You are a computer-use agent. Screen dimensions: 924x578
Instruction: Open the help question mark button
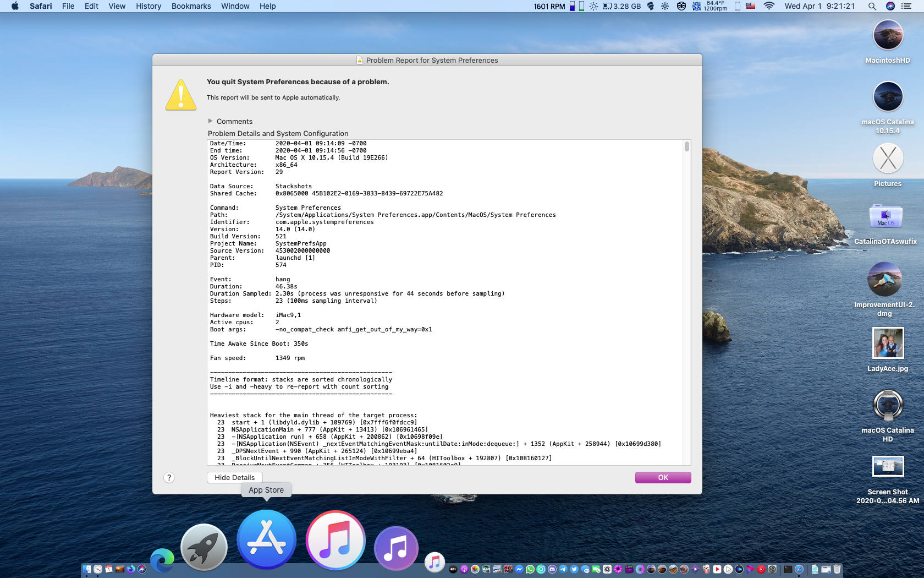(x=169, y=478)
